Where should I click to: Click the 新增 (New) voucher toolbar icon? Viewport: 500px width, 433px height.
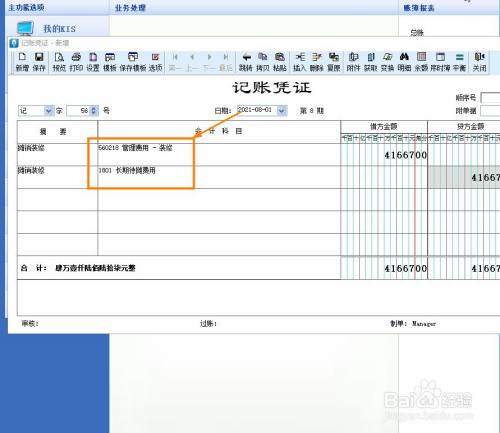tap(22, 62)
